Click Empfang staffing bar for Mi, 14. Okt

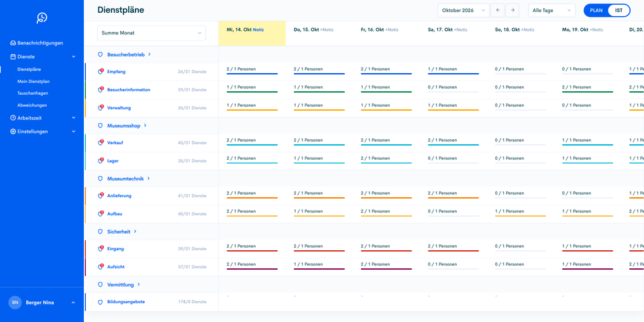click(x=252, y=74)
